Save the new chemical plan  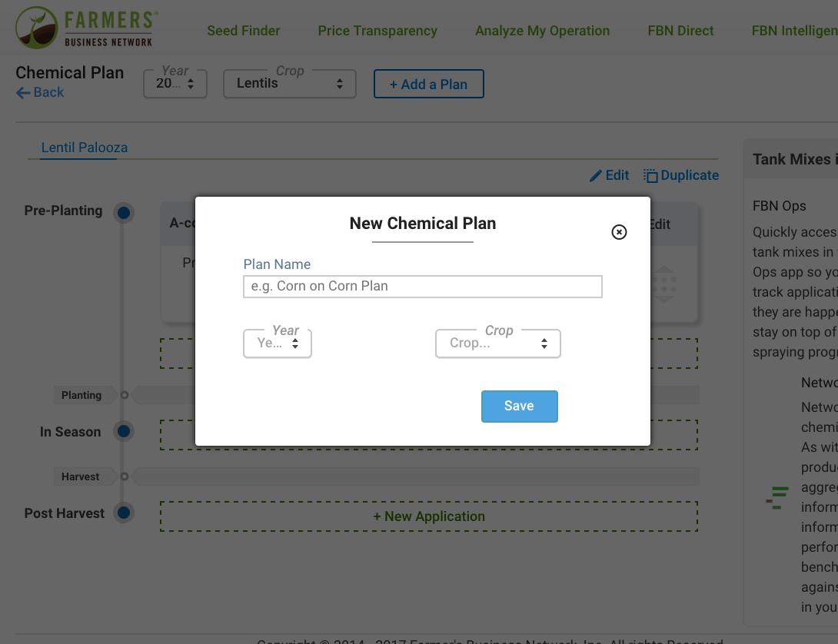coord(519,406)
